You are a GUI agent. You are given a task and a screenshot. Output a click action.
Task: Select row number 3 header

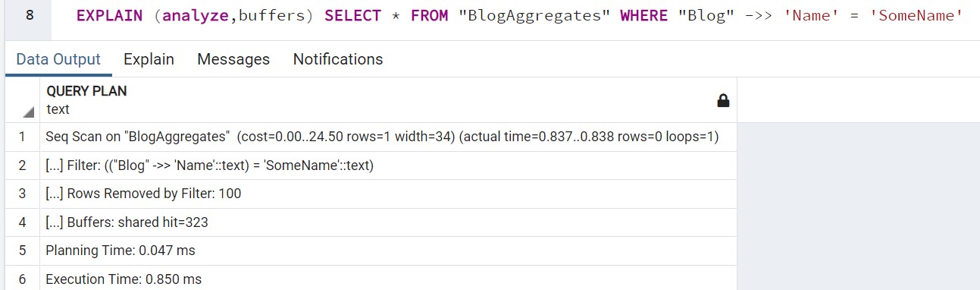click(22, 194)
